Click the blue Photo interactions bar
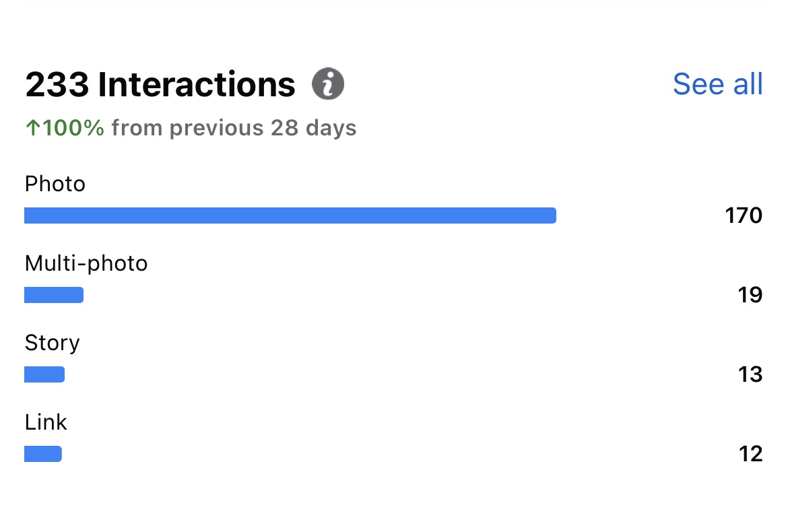Screen dimensions: 788x532 [290, 215]
